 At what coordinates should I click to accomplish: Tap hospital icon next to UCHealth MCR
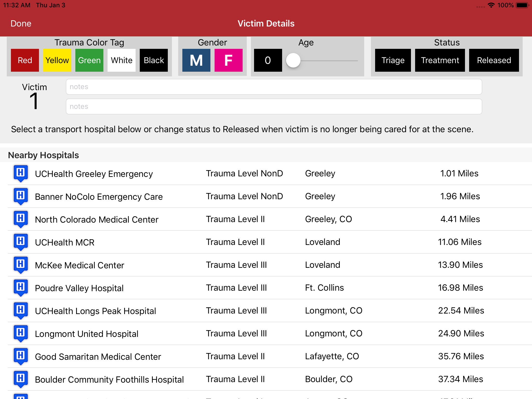click(x=21, y=242)
